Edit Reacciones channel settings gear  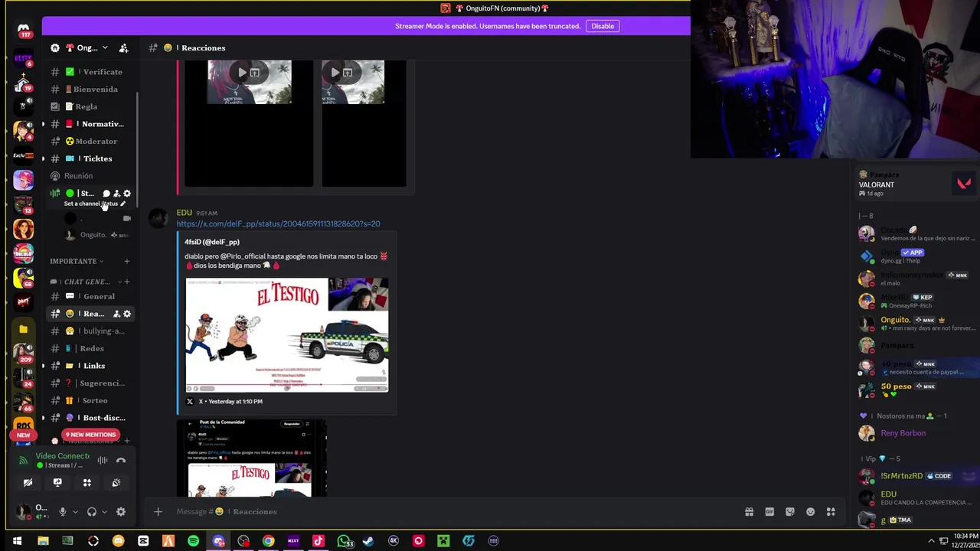pos(127,314)
